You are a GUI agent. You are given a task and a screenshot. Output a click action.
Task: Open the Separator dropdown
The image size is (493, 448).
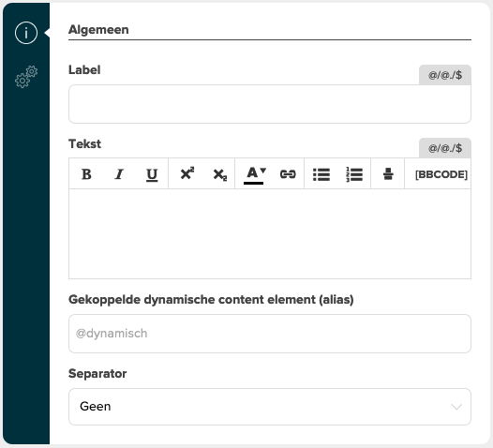270,407
